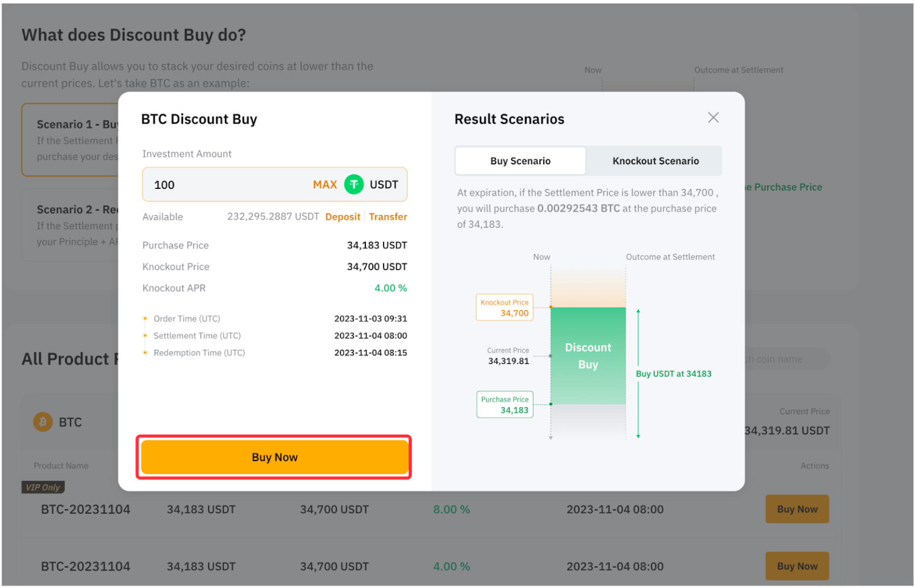Open the Transfer link

click(x=388, y=217)
